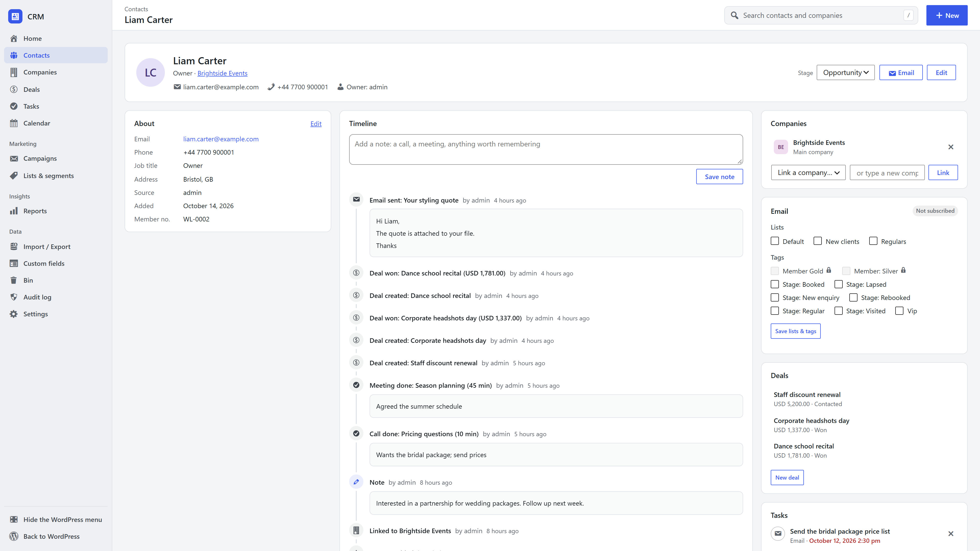The width and height of the screenshot is (980, 551).
Task: Click the Save note button
Action: point(719,177)
